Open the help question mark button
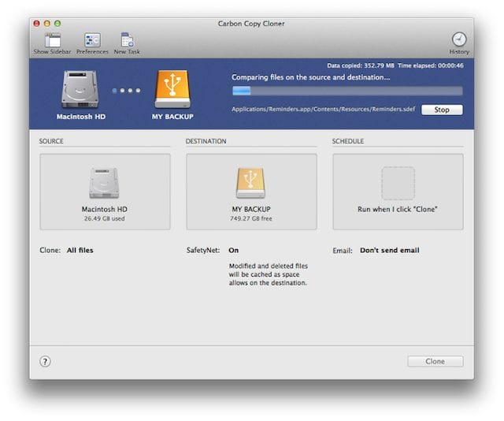The width and height of the screenshot is (504, 421). 45,361
